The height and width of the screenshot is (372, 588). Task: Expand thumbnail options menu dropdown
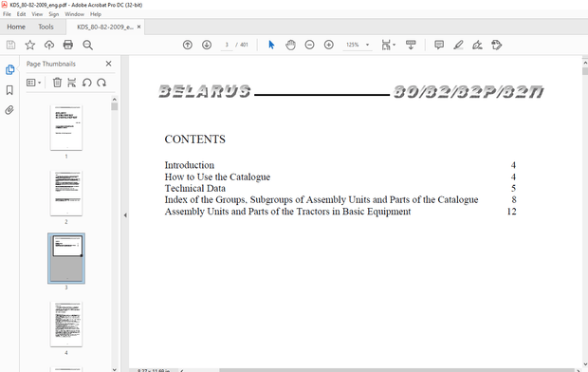click(x=33, y=83)
